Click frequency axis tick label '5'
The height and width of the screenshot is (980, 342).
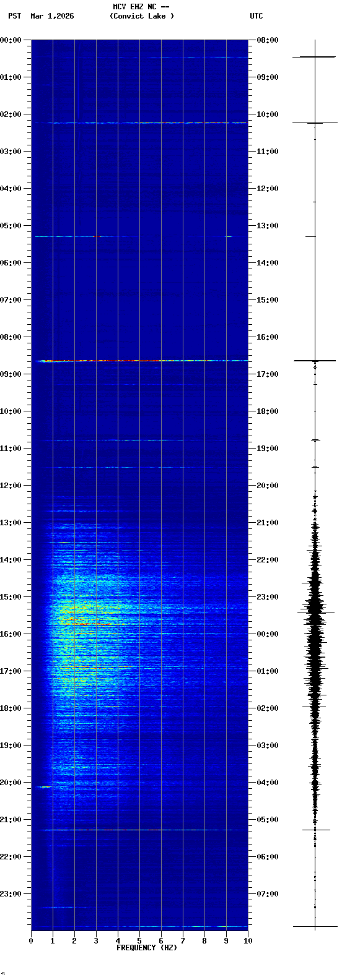pos(139,941)
